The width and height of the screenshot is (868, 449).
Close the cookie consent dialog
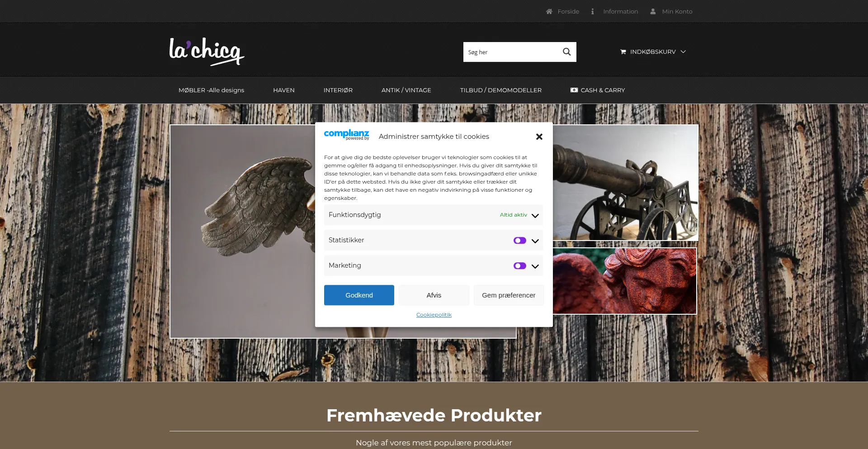(539, 137)
